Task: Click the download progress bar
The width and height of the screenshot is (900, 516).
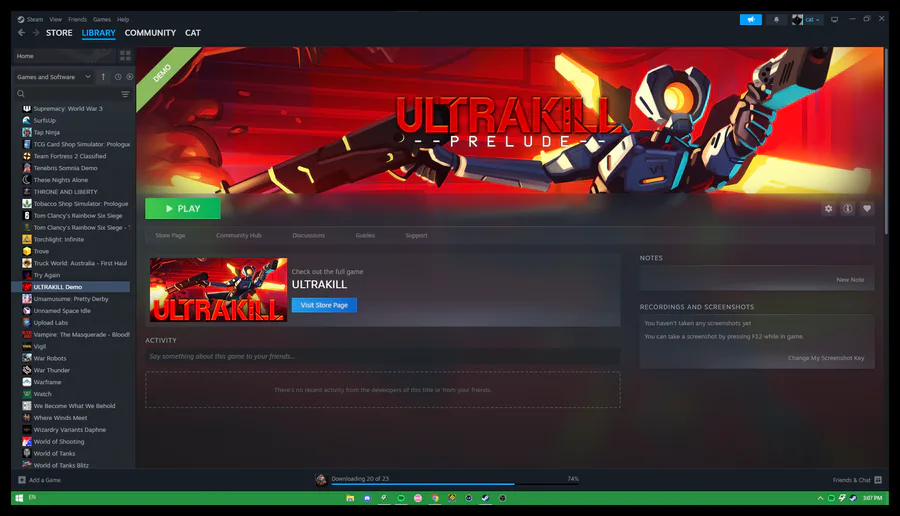Action: pos(455,484)
